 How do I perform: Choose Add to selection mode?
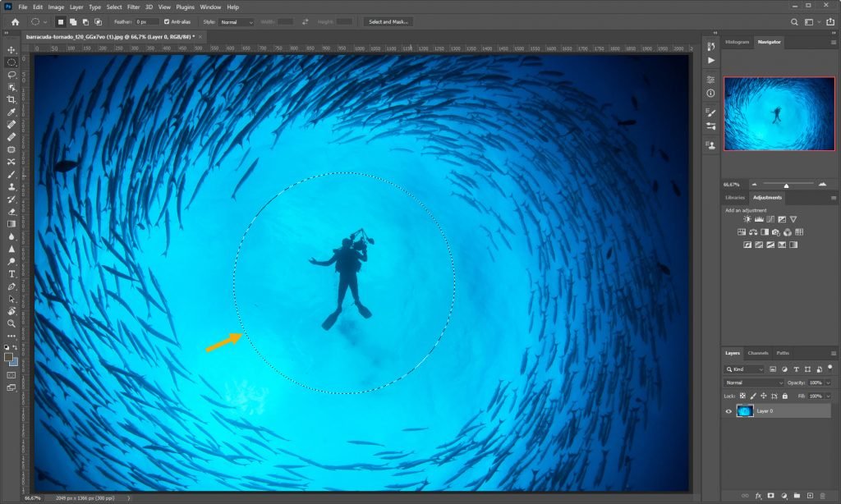click(73, 22)
